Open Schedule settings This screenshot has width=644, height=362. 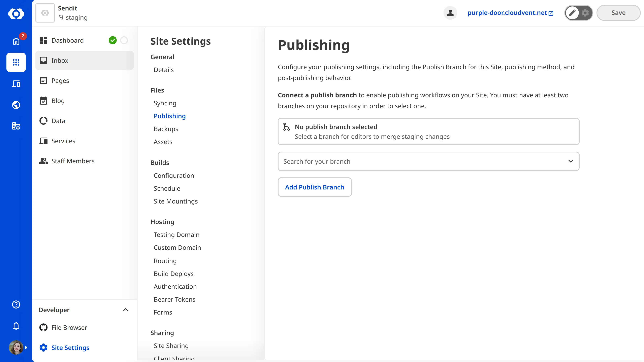167,188
